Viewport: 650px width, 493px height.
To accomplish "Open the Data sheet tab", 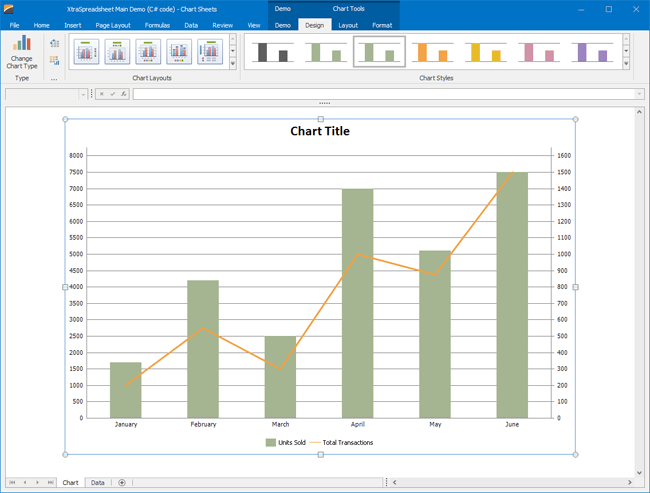I will (x=97, y=483).
